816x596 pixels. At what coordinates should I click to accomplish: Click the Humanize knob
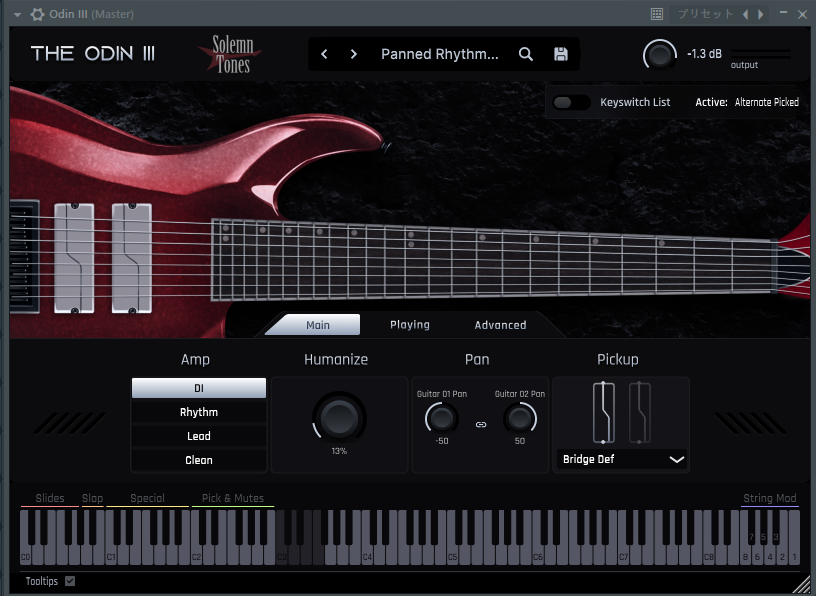(x=339, y=417)
